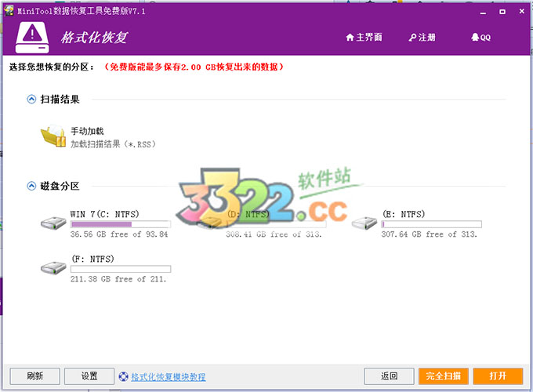
Task: Click 308.41 GB free text
Action: pos(274,234)
